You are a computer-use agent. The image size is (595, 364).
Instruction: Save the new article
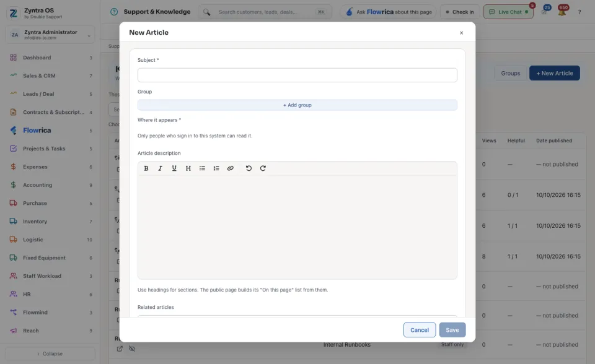pyautogui.click(x=452, y=330)
